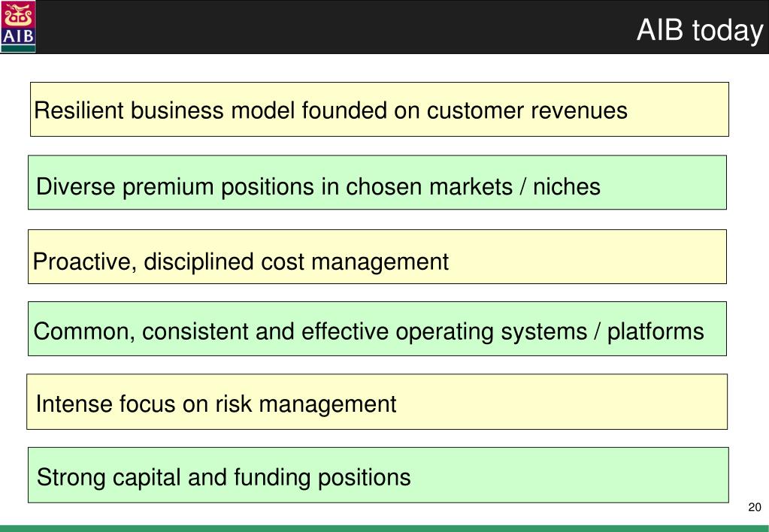Click the 'Common, consistent and effective' box
769x532 pixels.
pos(377,328)
